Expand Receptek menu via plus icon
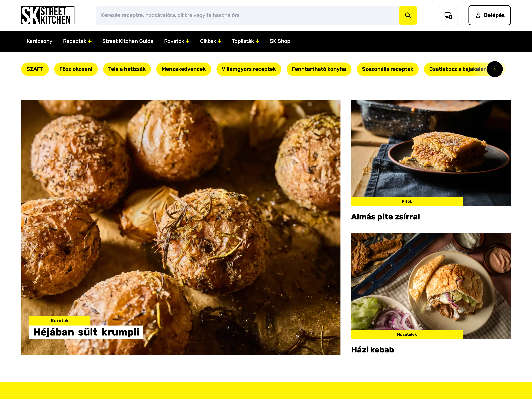 pyautogui.click(x=90, y=41)
